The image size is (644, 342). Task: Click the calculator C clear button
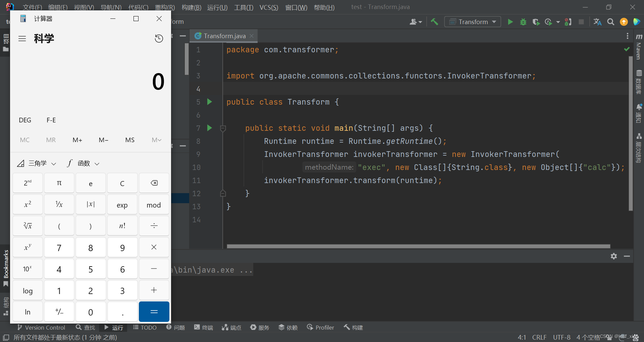[x=122, y=183]
